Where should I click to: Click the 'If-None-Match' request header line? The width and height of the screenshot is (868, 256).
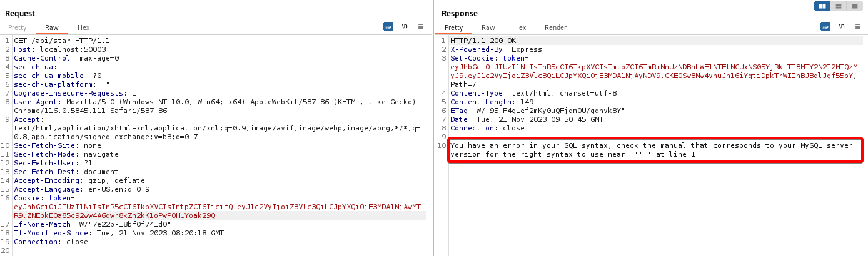click(92, 224)
